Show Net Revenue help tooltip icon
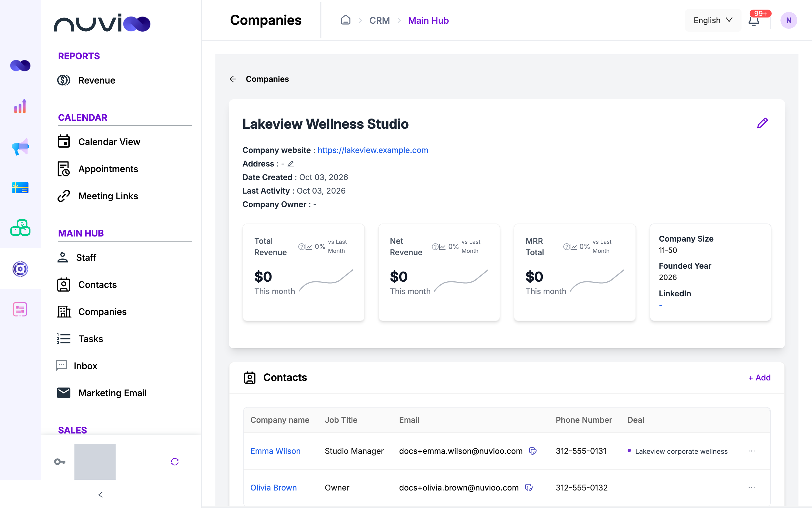Image resolution: width=812 pixels, height=508 pixels. pyautogui.click(x=435, y=247)
